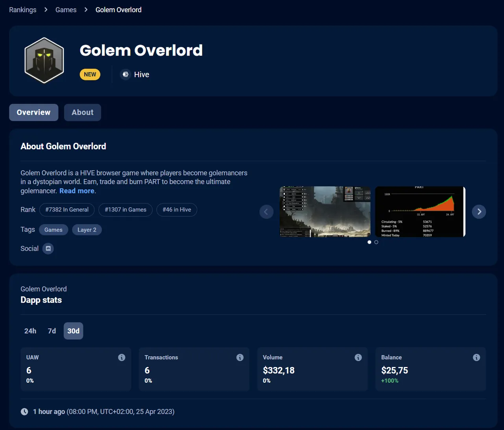Go to Games breadcrumb

66,10
